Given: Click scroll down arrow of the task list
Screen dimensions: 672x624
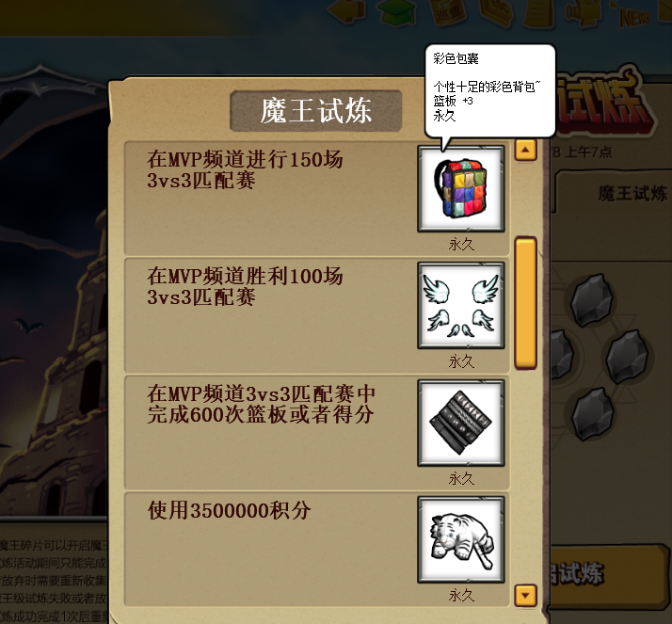Looking at the screenshot, I should (x=526, y=595).
